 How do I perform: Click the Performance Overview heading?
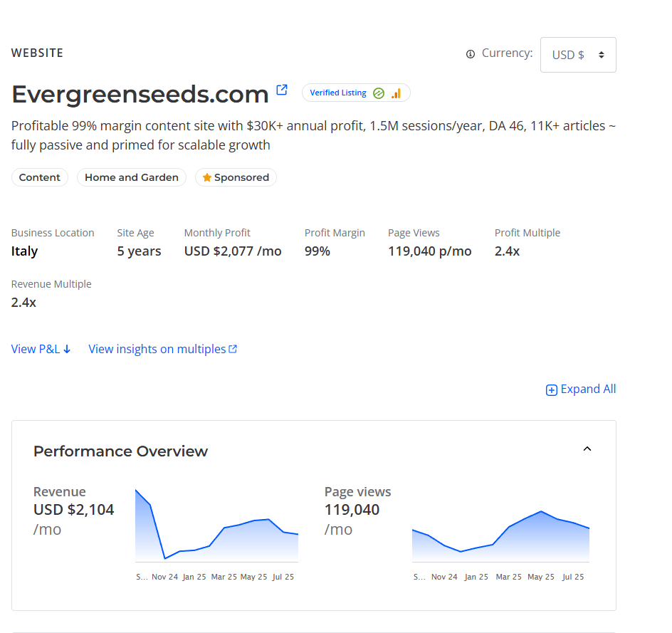[x=120, y=451]
